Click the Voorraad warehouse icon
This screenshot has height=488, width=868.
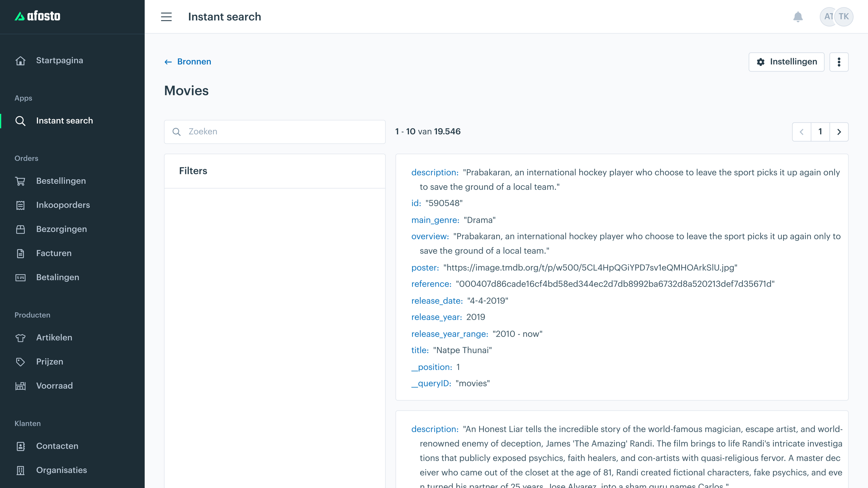tap(20, 386)
